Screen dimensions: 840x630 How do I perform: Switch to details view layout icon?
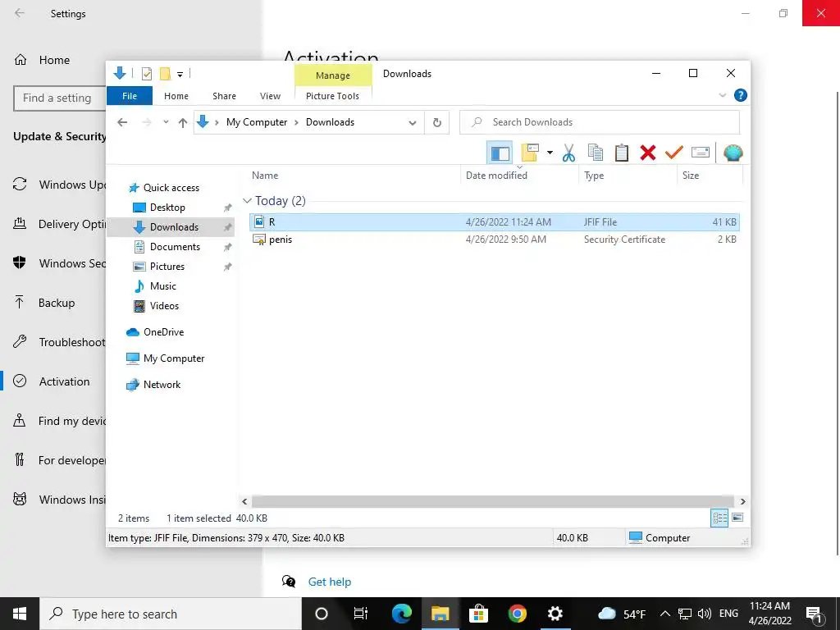[x=719, y=518]
